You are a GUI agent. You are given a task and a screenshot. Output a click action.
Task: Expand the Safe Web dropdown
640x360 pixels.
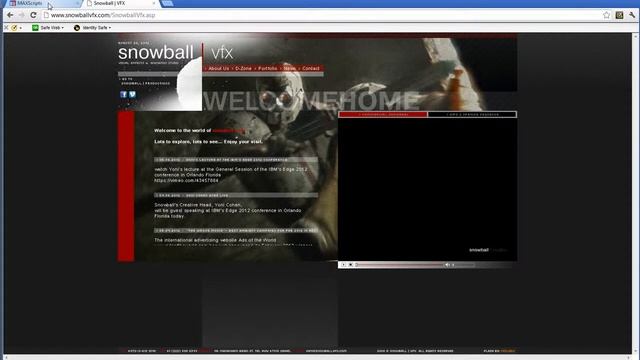click(48, 28)
